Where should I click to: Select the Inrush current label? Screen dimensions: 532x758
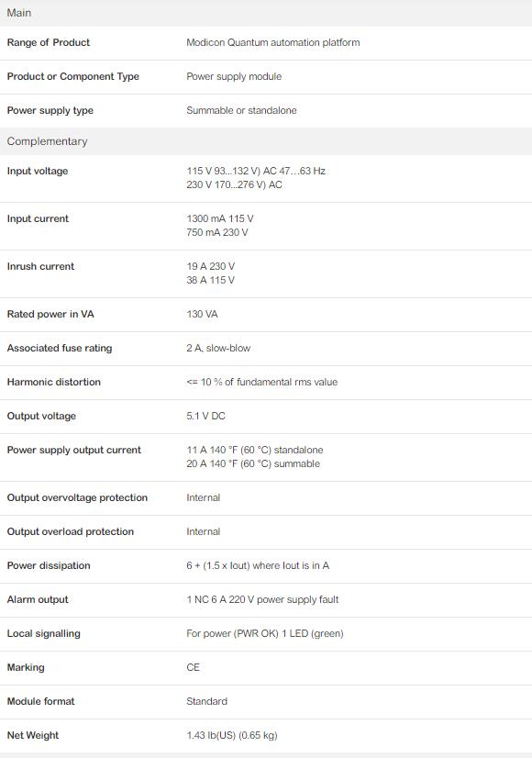pyautogui.click(x=40, y=266)
